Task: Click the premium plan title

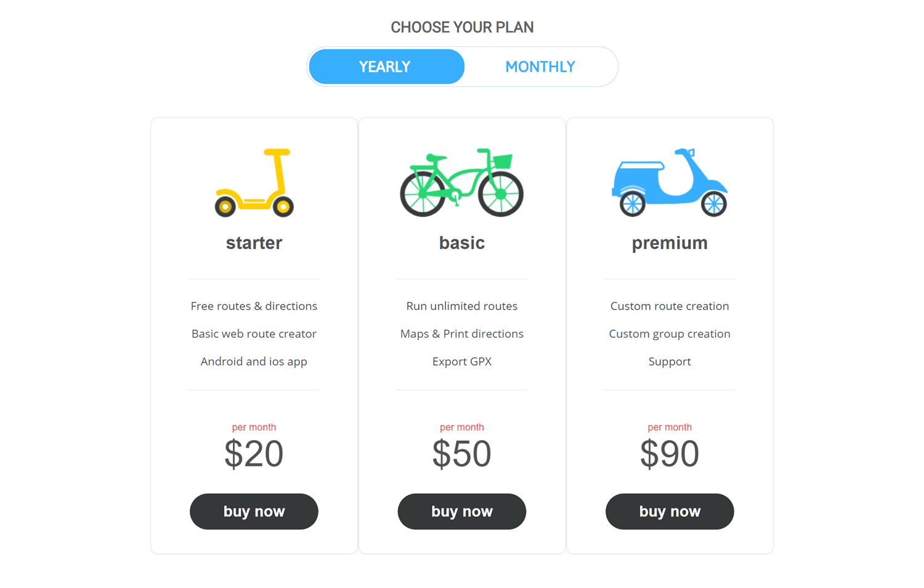Action: click(670, 243)
